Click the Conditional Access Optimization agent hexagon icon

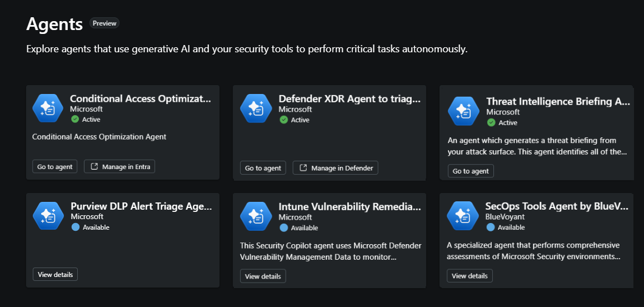[x=47, y=108]
